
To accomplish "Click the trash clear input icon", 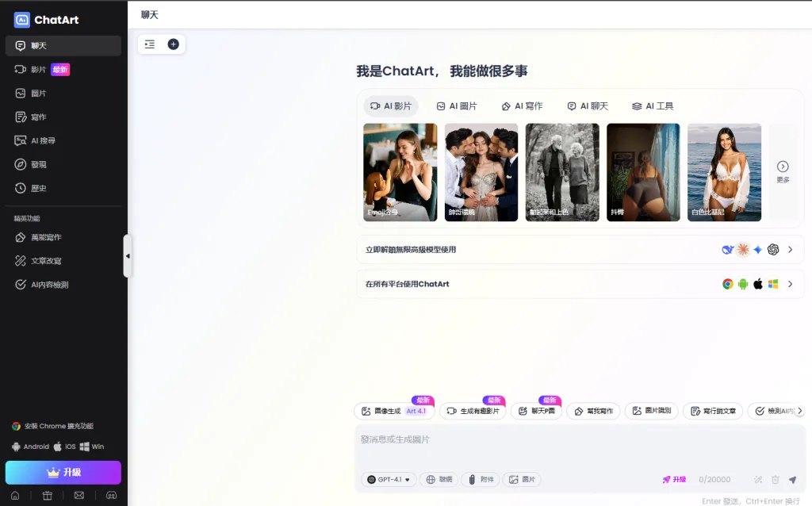I will (x=776, y=480).
